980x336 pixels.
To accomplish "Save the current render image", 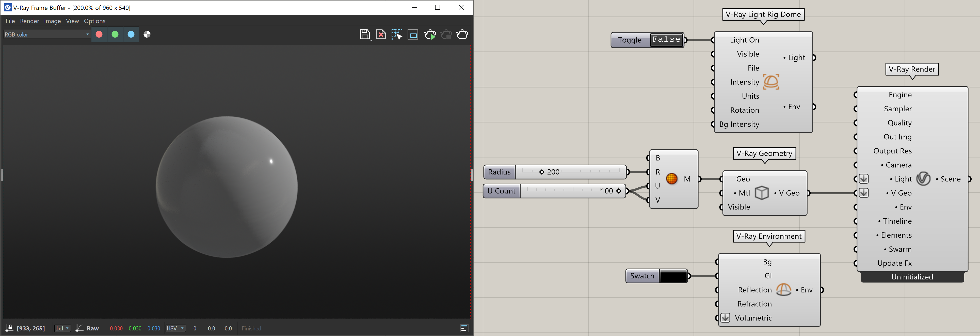I will click(365, 34).
